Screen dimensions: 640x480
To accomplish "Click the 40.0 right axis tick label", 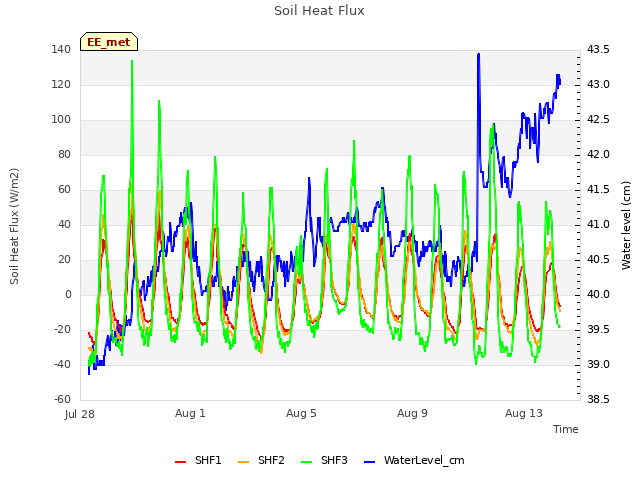I will pos(598,295).
